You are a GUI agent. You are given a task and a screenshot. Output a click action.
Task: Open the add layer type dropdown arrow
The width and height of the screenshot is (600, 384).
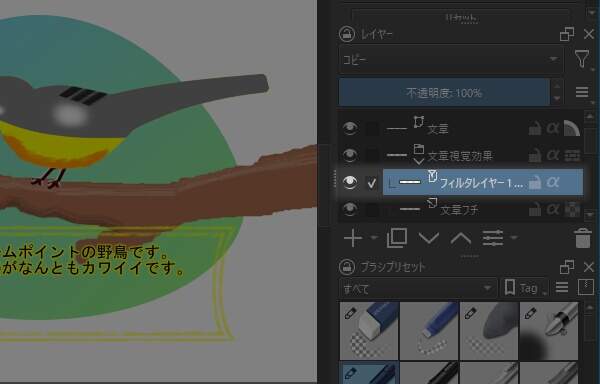coord(374,238)
